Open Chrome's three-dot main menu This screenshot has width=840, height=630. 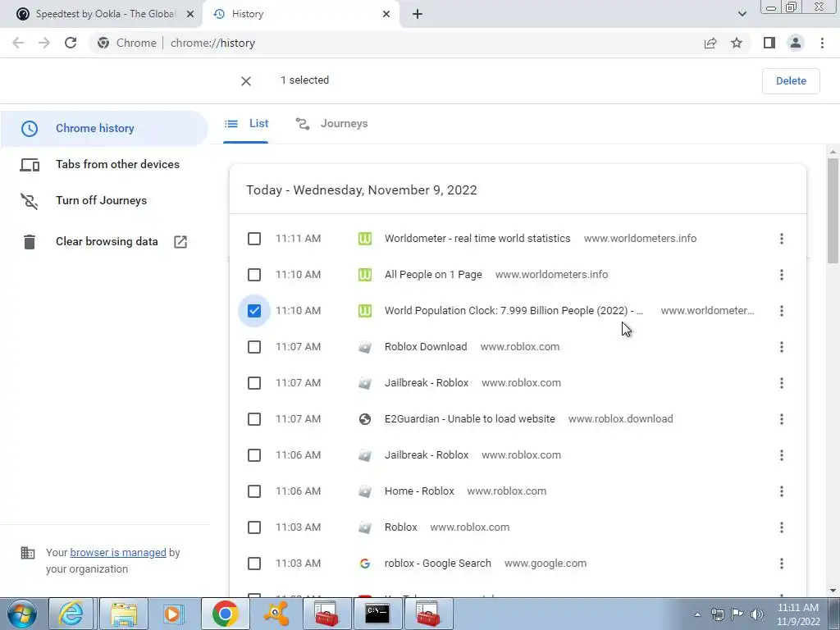coord(822,43)
